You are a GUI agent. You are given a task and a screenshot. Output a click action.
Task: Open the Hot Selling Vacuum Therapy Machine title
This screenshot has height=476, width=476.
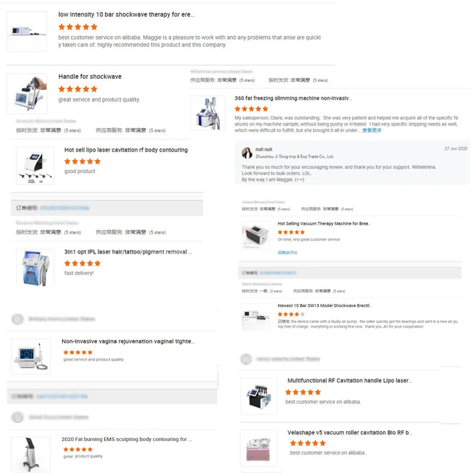point(324,224)
